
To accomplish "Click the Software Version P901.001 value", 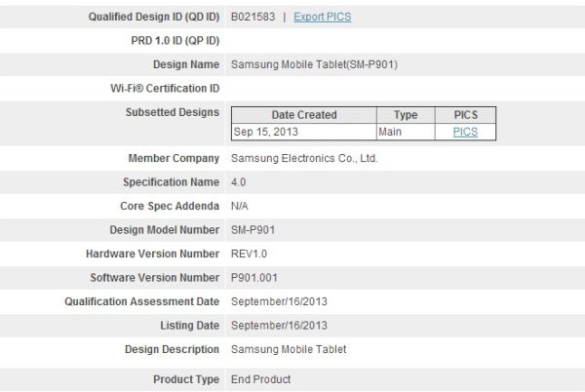I will pos(255,278).
